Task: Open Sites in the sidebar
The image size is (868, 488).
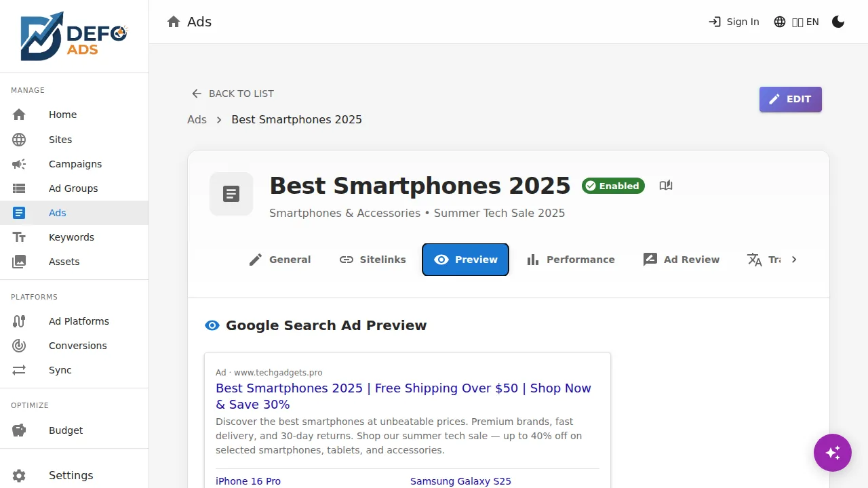Action: pos(74,140)
